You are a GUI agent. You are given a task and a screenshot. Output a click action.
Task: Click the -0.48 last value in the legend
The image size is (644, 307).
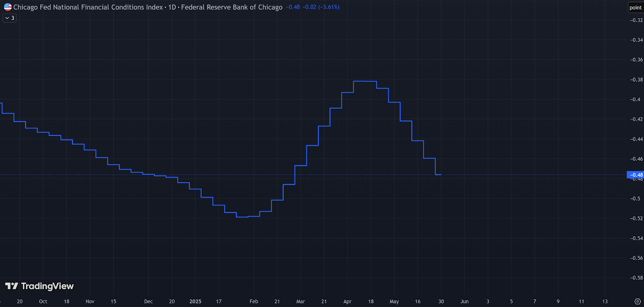(x=293, y=7)
